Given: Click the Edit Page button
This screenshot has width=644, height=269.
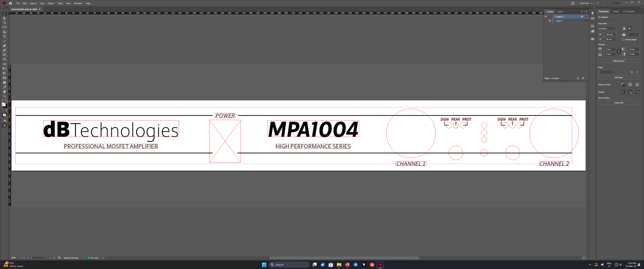Looking at the screenshot, I should (x=619, y=78).
